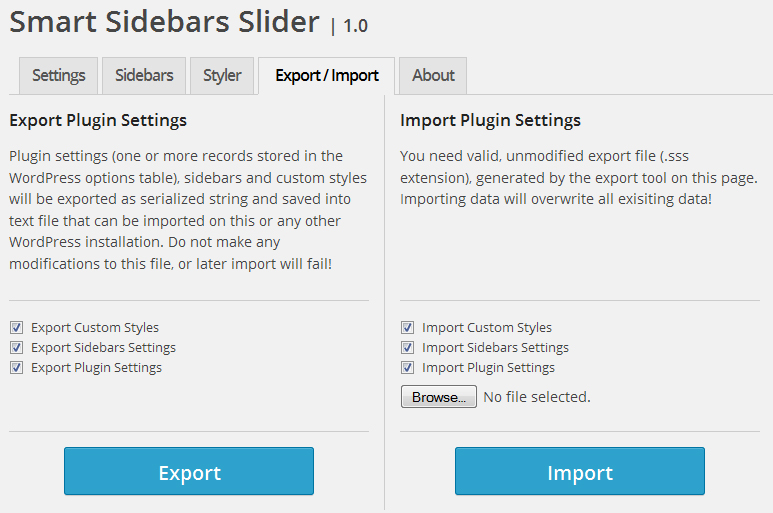Uncheck Import Custom Styles checkbox
Image resolution: width=773 pixels, height=513 pixels.
(x=407, y=328)
